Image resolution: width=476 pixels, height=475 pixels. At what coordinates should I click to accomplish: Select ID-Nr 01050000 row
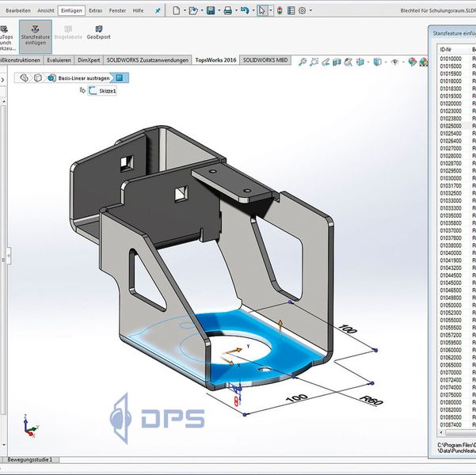(x=456, y=306)
